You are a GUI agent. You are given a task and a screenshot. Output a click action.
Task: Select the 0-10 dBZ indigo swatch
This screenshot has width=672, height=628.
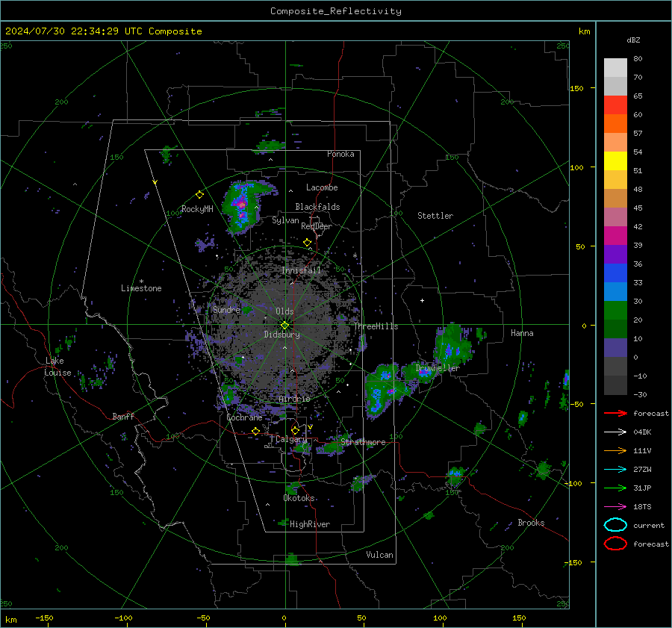[x=615, y=348]
